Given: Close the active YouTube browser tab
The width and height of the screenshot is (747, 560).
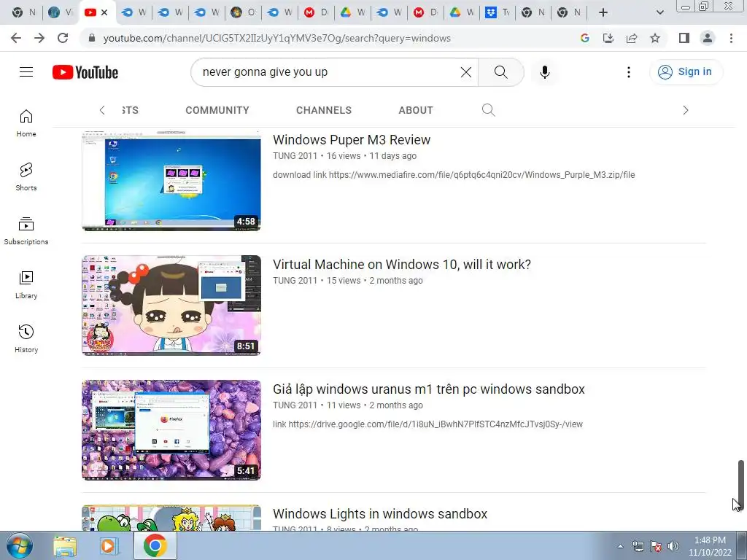Looking at the screenshot, I should point(105,12).
